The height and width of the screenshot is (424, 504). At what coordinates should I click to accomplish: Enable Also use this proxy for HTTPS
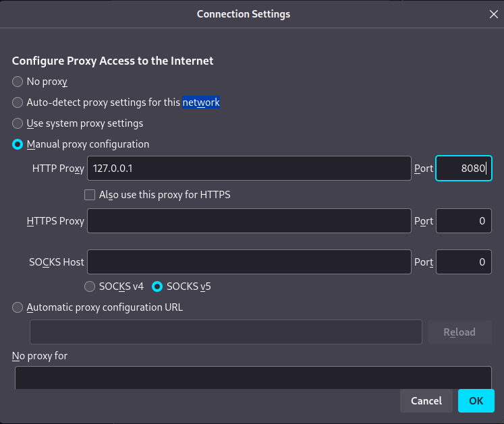click(x=90, y=195)
